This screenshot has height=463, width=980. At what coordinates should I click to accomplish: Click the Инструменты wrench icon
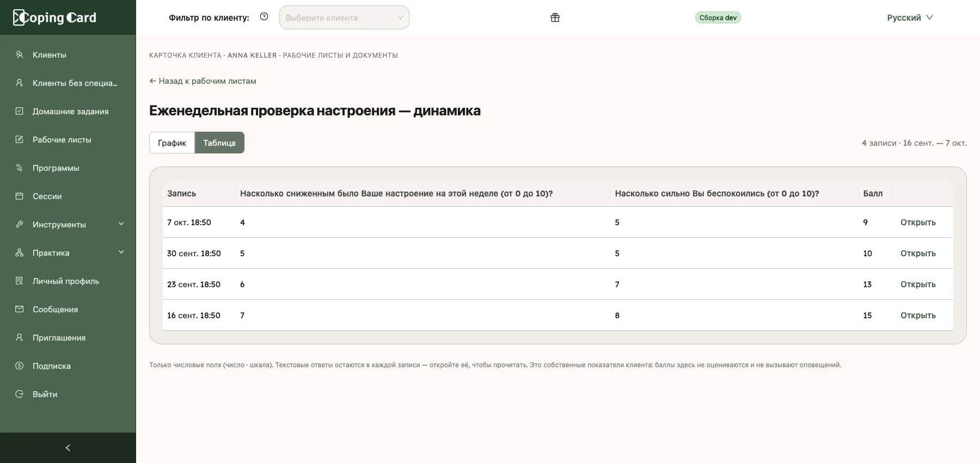pos(20,224)
